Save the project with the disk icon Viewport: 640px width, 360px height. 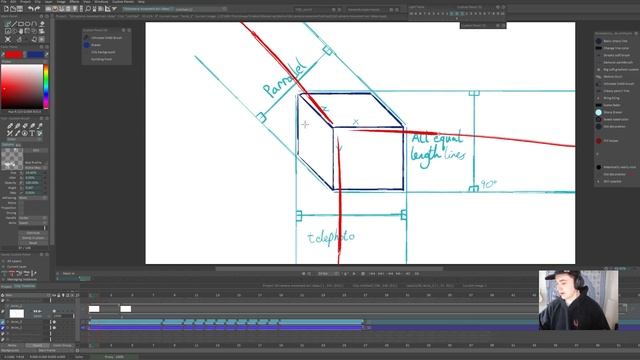[x=20, y=9]
